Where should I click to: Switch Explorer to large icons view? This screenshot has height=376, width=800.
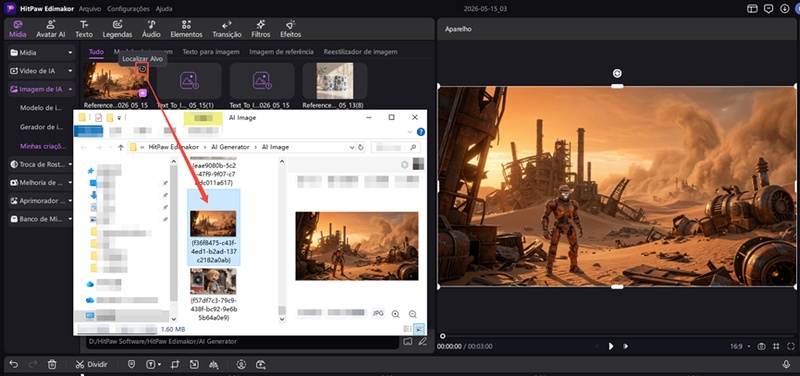pos(419,329)
